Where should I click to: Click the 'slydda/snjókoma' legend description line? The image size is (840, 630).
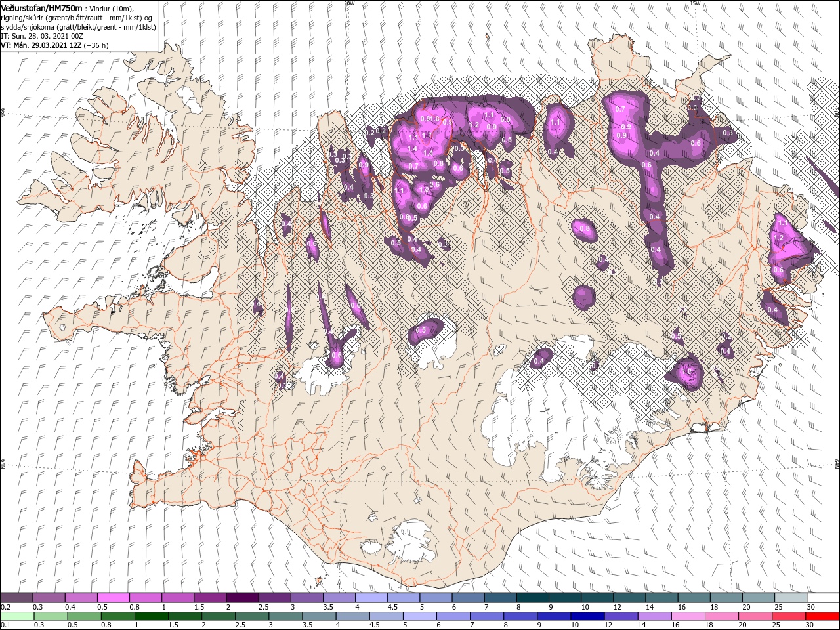(78, 27)
